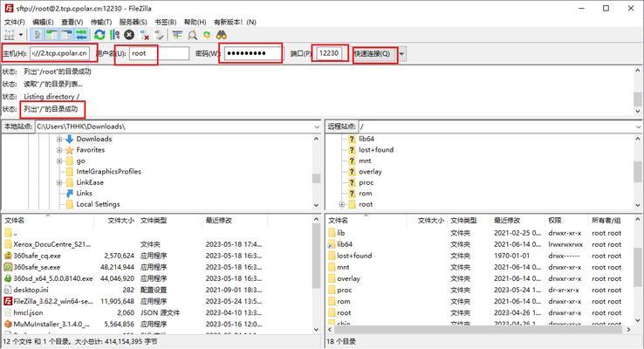This screenshot has width=644, height=349.
Task: Search files recursively with binoculars icon
Action: point(222,35)
